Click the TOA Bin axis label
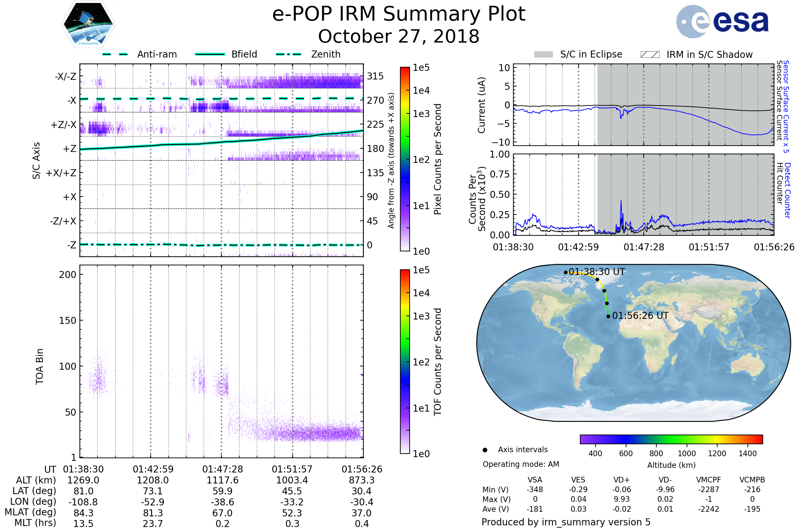Viewport: 798px width, 532px height. click(x=40, y=366)
